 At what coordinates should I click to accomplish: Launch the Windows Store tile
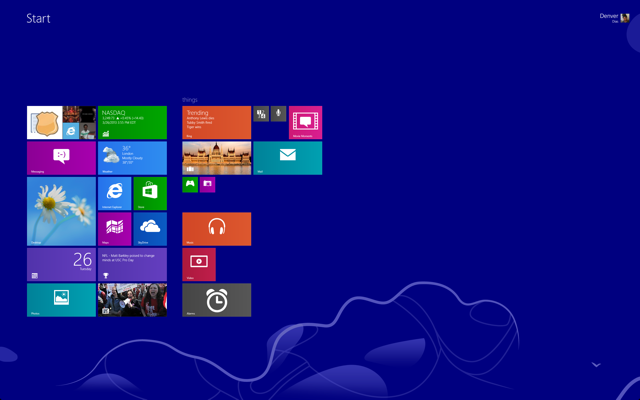click(x=150, y=193)
